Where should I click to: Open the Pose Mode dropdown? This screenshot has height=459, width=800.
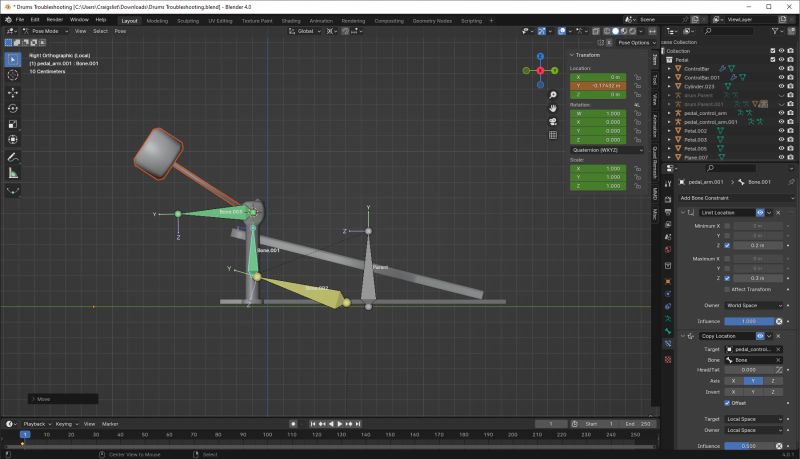pos(45,31)
